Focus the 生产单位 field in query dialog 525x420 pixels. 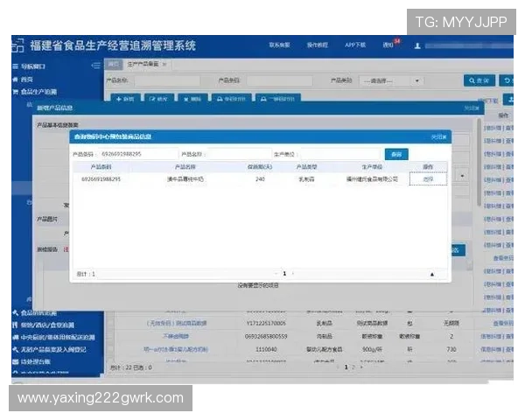pyautogui.click(x=339, y=154)
